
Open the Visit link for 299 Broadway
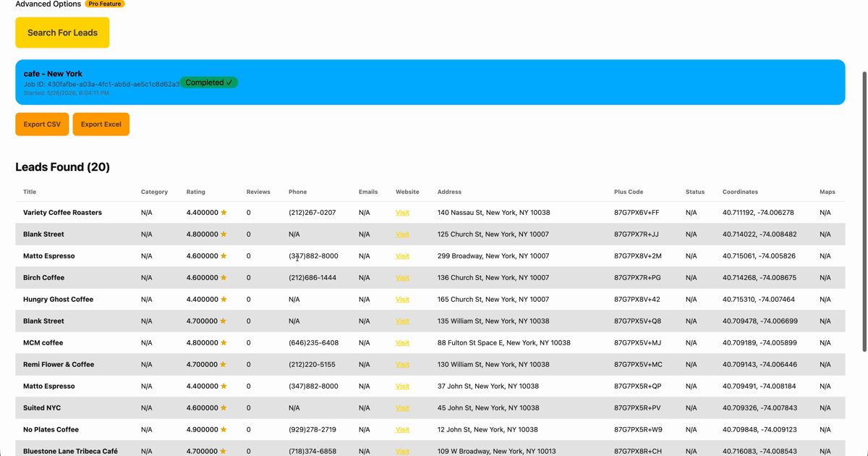(402, 256)
